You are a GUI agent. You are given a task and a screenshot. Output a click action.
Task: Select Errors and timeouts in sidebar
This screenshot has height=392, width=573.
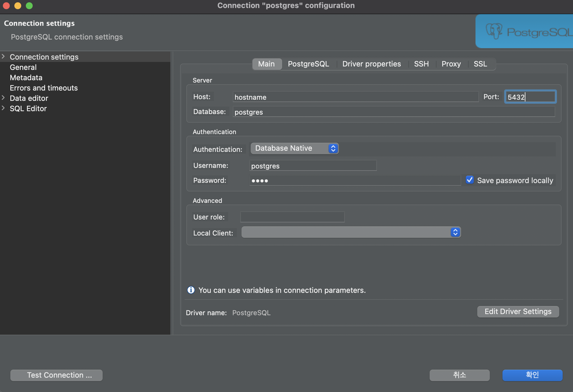pos(44,88)
